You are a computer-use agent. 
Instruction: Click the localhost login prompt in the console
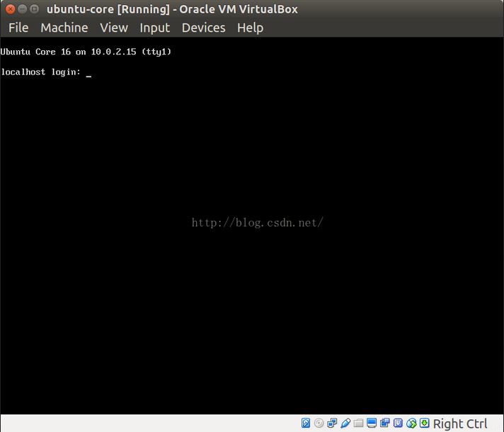pos(42,72)
